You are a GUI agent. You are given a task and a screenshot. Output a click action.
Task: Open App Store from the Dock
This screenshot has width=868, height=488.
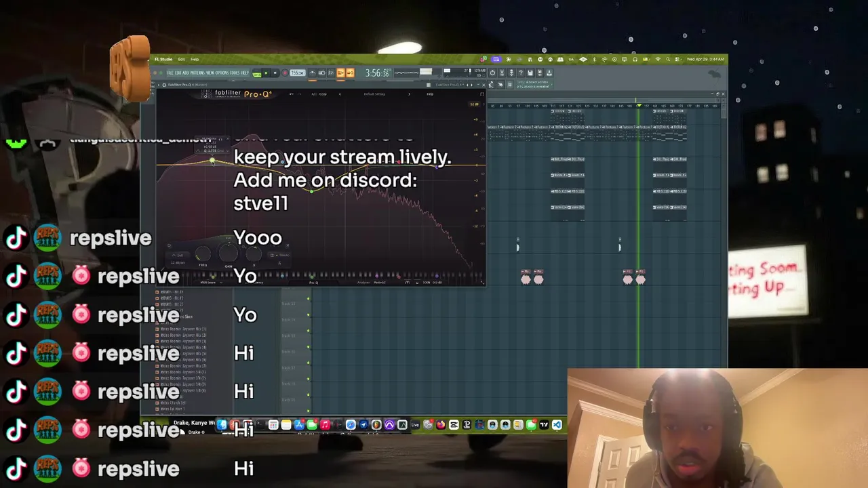(300, 425)
